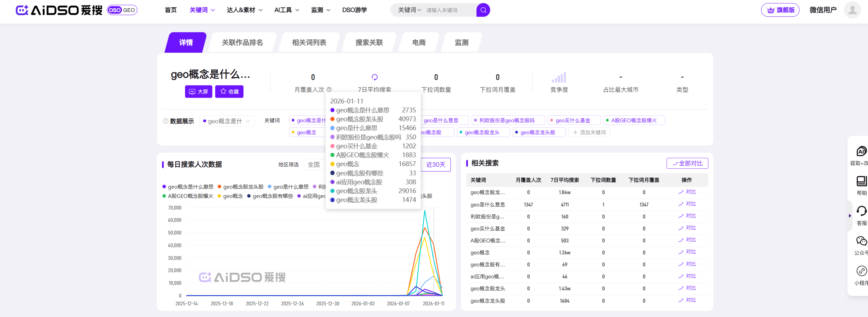Click the help question mark beside 月覆盖人次
The height and width of the screenshot is (317, 868).
tap(329, 90)
